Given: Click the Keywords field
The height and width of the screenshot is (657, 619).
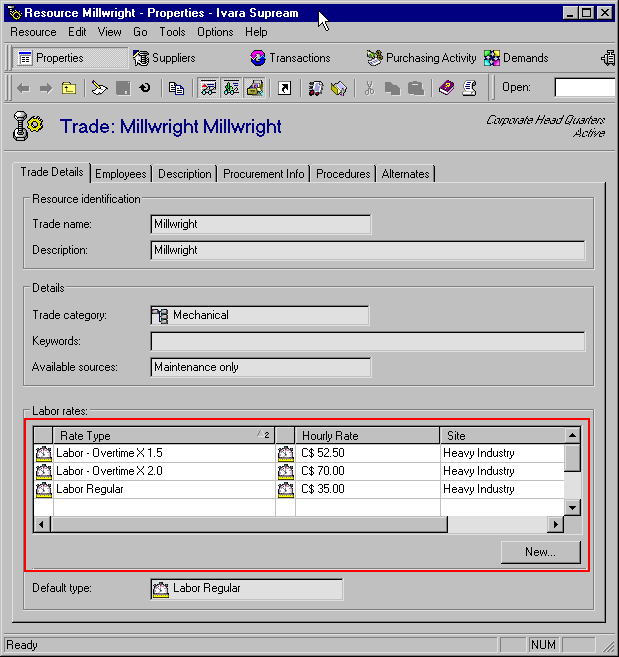Looking at the screenshot, I should pyautogui.click(x=368, y=341).
